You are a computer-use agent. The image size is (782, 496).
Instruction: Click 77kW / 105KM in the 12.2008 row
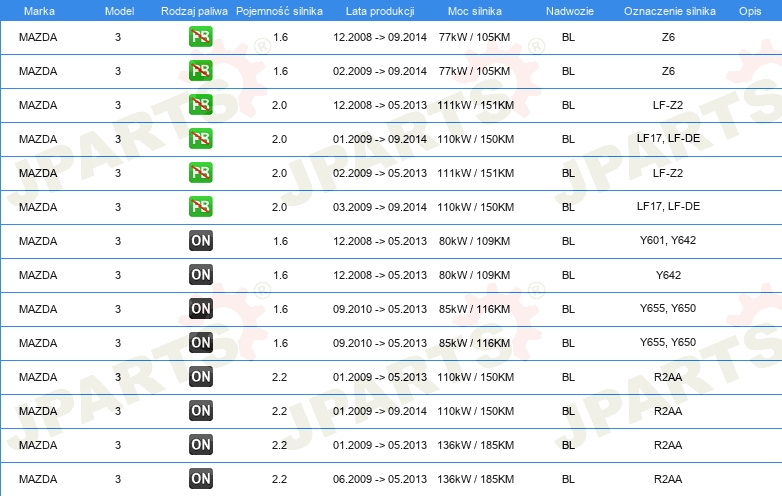click(x=474, y=37)
